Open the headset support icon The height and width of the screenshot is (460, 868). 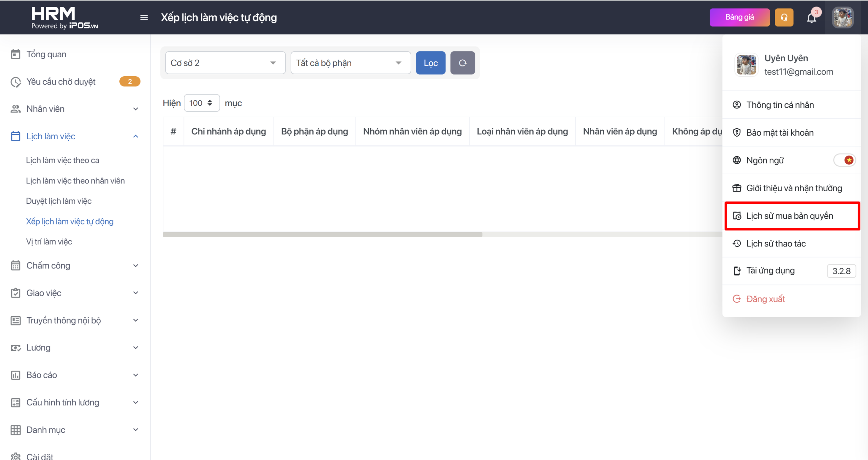click(x=784, y=17)
